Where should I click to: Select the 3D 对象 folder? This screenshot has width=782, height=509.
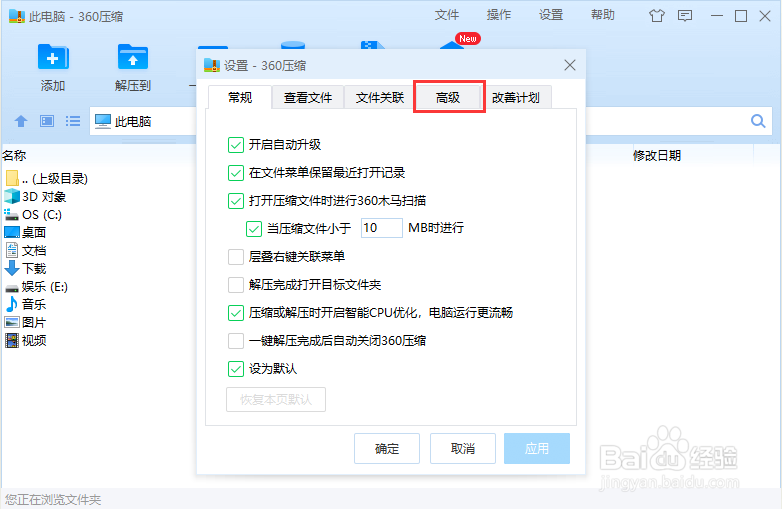(35, 196)
